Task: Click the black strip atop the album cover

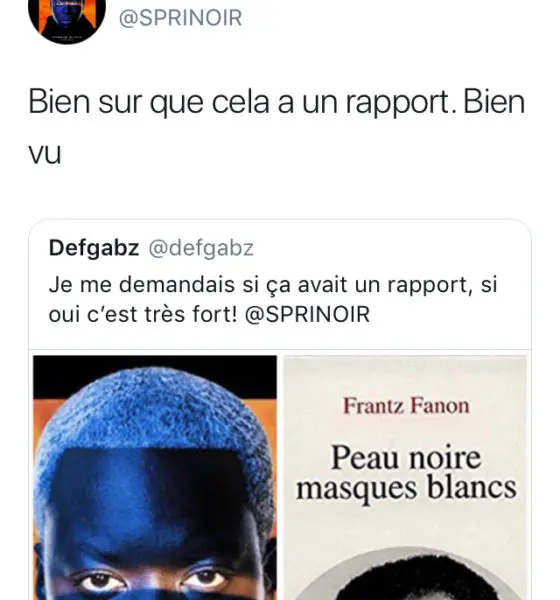Action: 155,377
